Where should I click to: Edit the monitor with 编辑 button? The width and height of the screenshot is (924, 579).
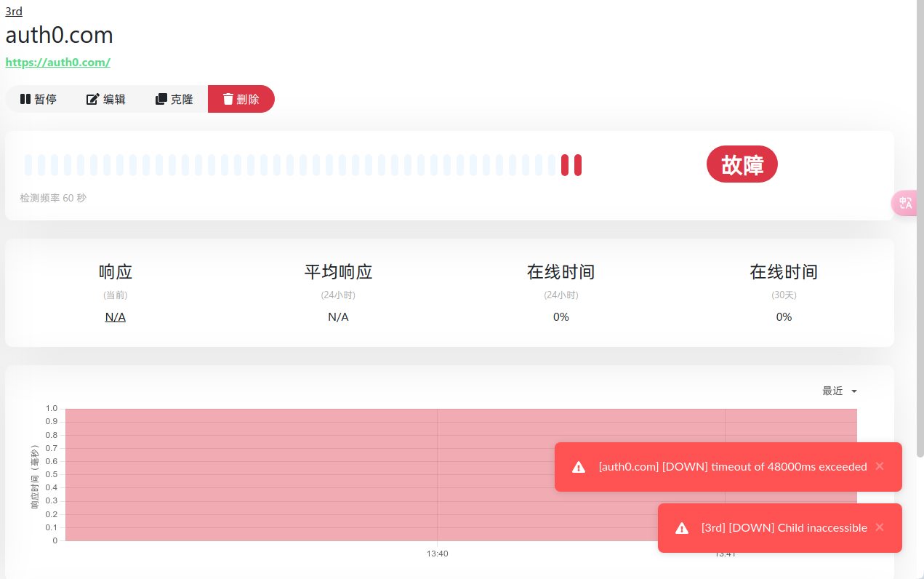pyautogui.click(x=106, y=99)
